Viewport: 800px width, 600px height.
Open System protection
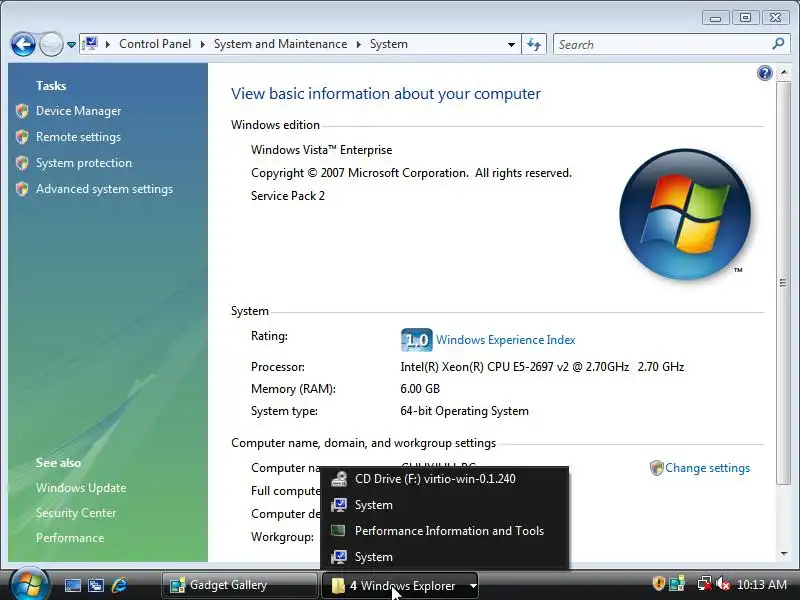coord(84,163)
